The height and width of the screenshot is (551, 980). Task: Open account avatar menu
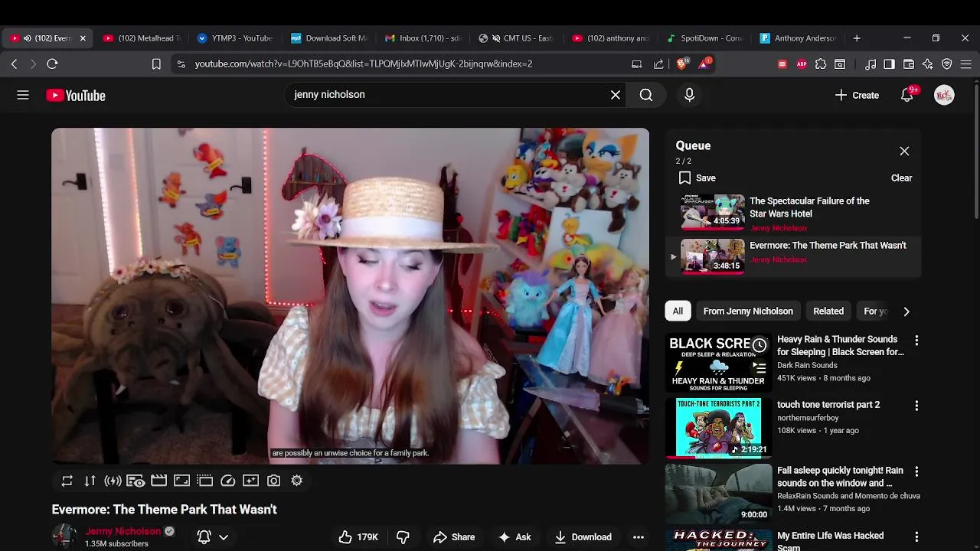(944, 95)
